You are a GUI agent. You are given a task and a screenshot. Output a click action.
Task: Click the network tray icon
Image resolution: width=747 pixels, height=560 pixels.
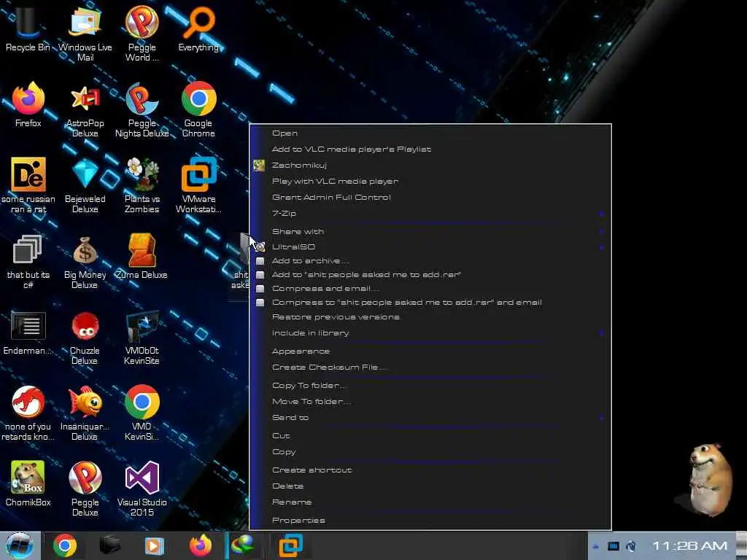(613, 546)
